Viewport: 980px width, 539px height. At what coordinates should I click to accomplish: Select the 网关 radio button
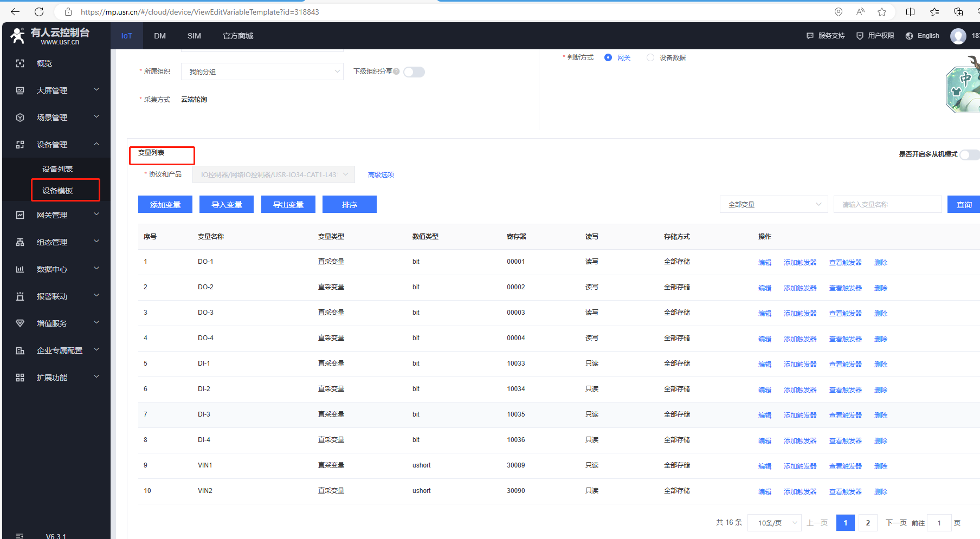point(608,57)
